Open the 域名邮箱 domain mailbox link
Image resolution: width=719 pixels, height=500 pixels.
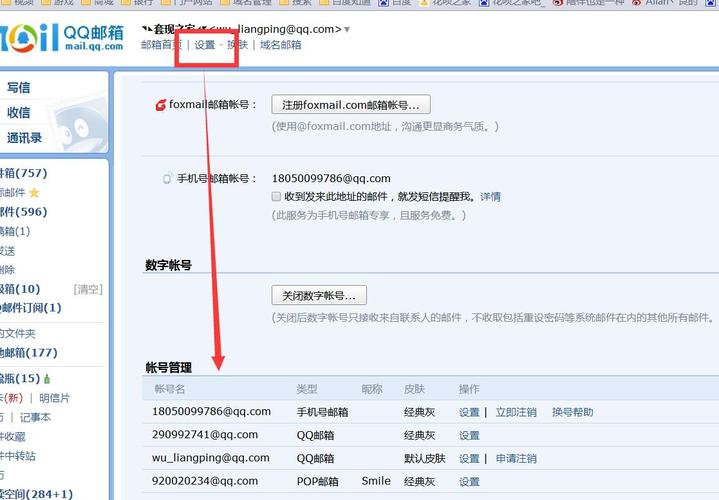coord(281,45)
